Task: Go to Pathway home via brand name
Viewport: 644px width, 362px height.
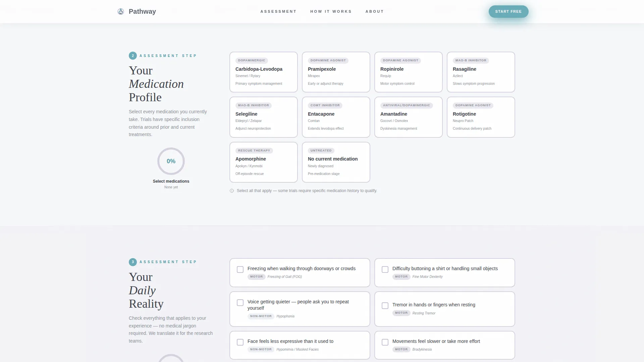Action: click(142, 11)
